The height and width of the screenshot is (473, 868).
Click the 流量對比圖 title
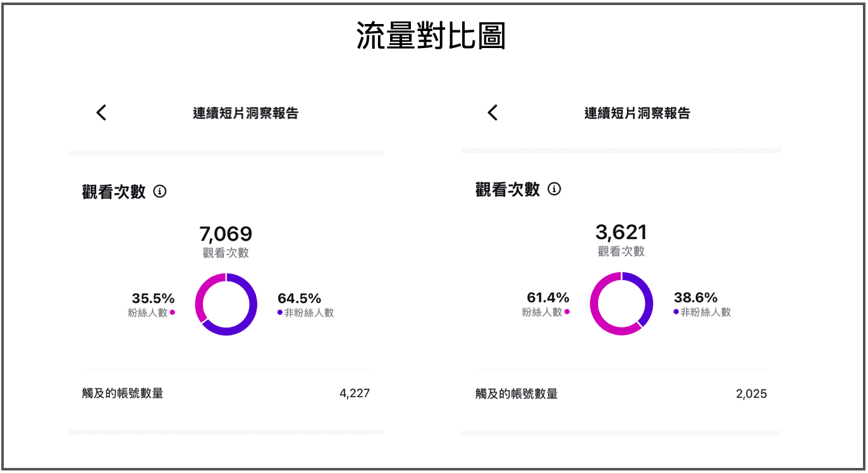431,36
